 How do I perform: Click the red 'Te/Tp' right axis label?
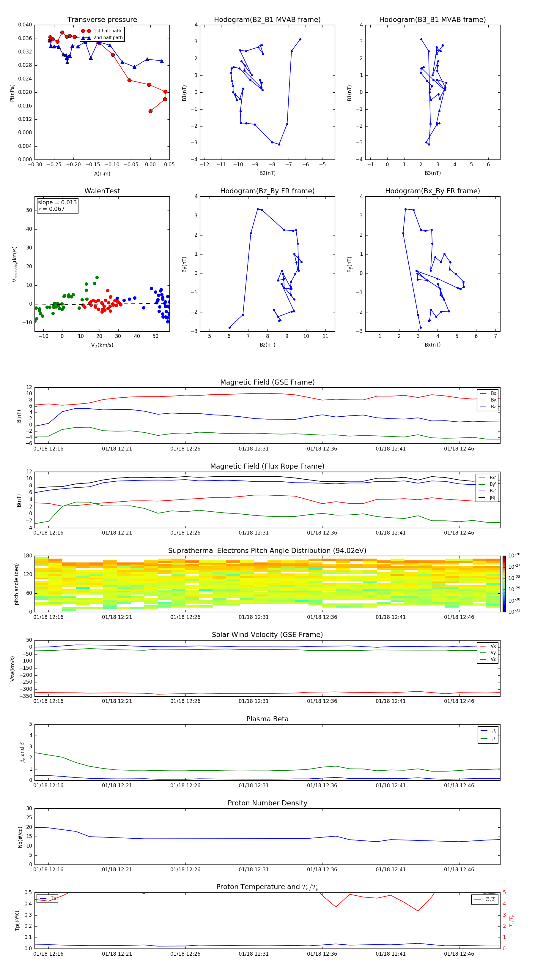click(x=512, y=921)
